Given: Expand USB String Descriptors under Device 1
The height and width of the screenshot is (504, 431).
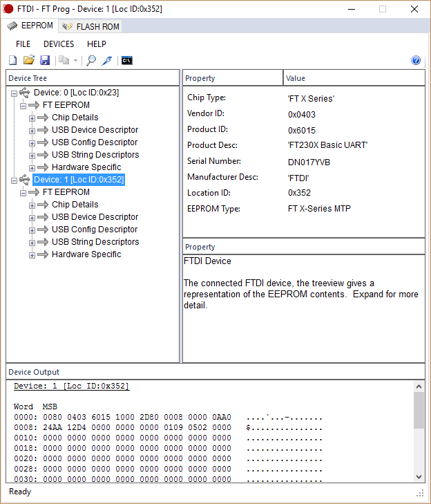Looking at the screenshot, I should click(x=32, y=243).
